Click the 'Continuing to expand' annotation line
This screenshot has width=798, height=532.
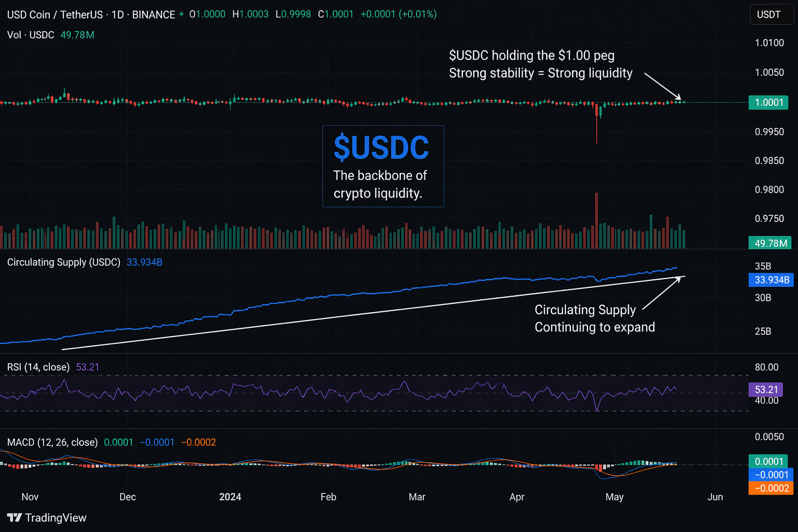pos(595,327)
